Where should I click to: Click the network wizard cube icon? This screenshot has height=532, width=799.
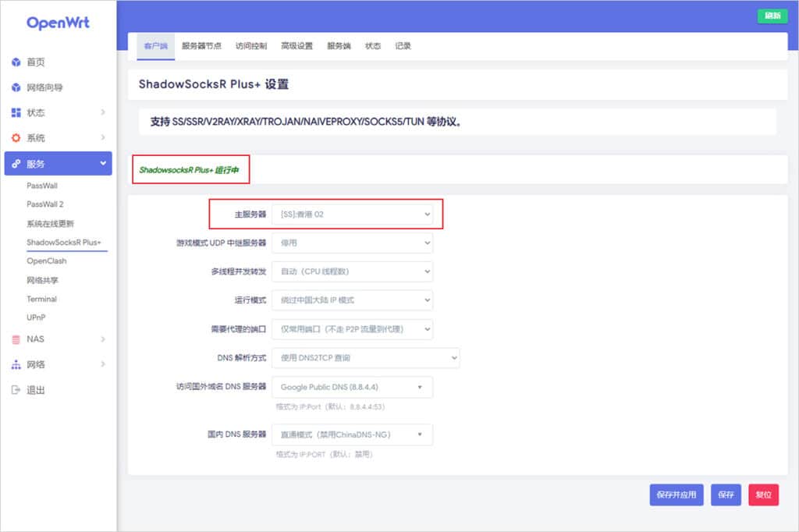pos(16,87)
